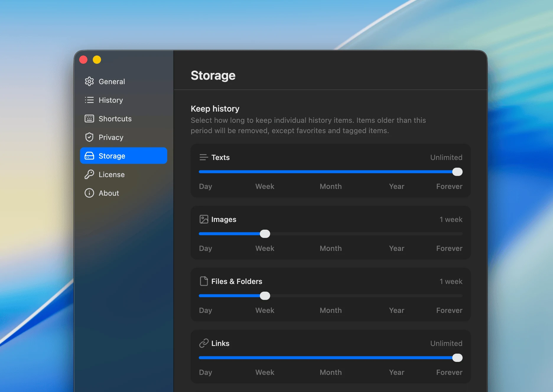Open the General settings gear icon

coord(89,81)
